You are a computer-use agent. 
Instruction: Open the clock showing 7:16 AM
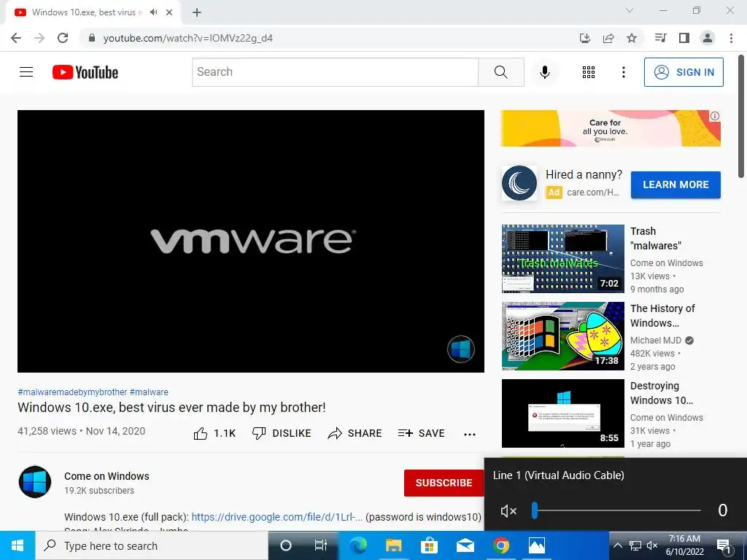point(684,545)
